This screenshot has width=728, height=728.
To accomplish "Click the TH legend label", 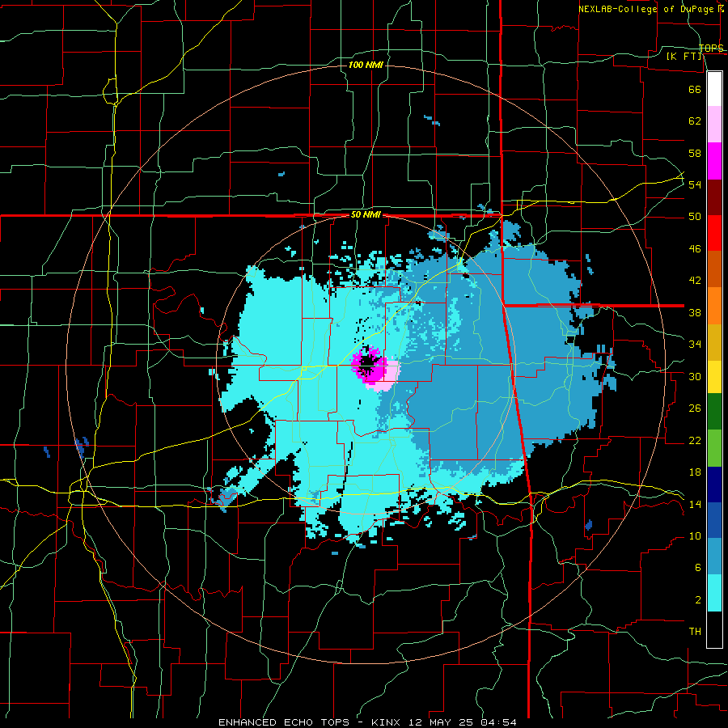I will click(x=695, y=632).
